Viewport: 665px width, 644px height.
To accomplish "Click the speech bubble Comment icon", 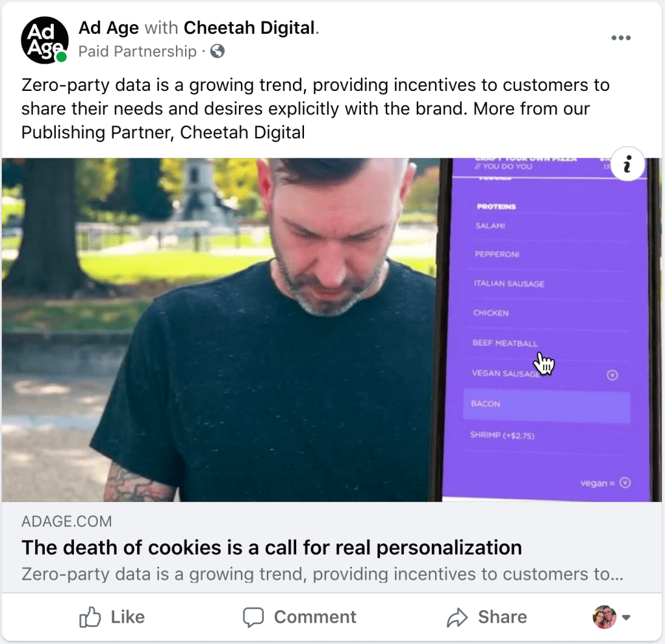I will coord(253,617).
